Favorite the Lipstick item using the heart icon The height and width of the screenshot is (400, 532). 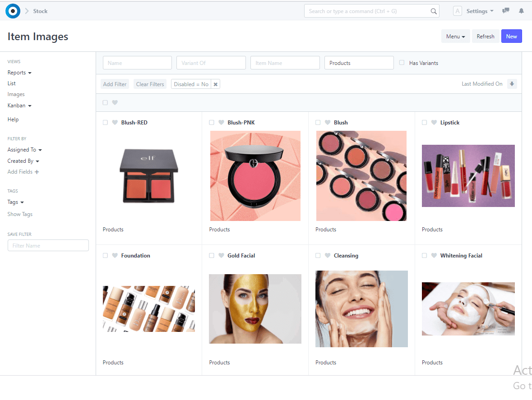tap(434, 122)
